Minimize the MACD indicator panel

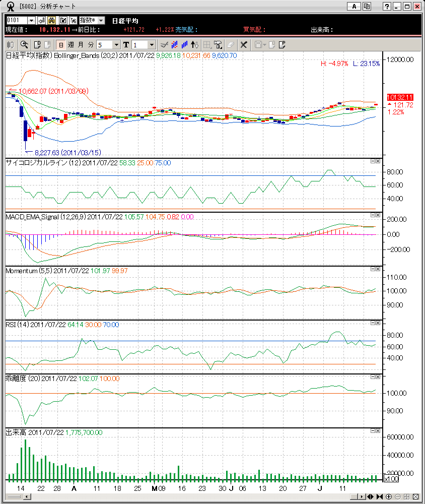[x=373, y=215]
